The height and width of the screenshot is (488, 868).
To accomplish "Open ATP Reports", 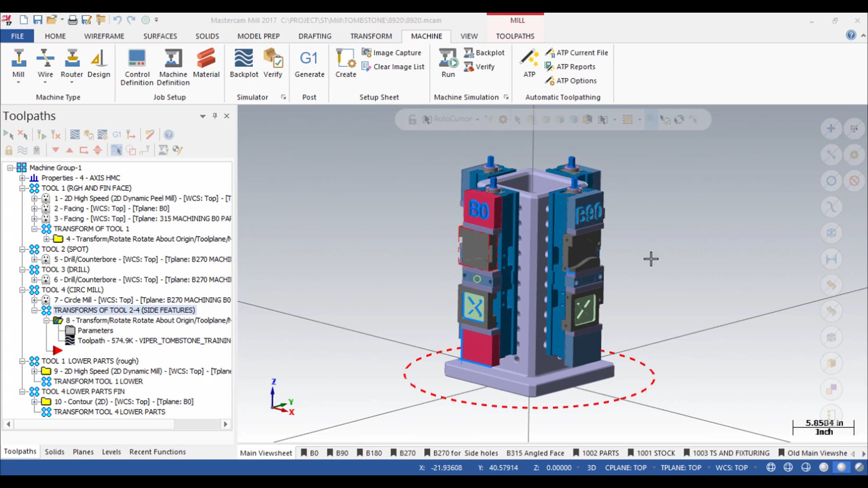I will 570,67.
